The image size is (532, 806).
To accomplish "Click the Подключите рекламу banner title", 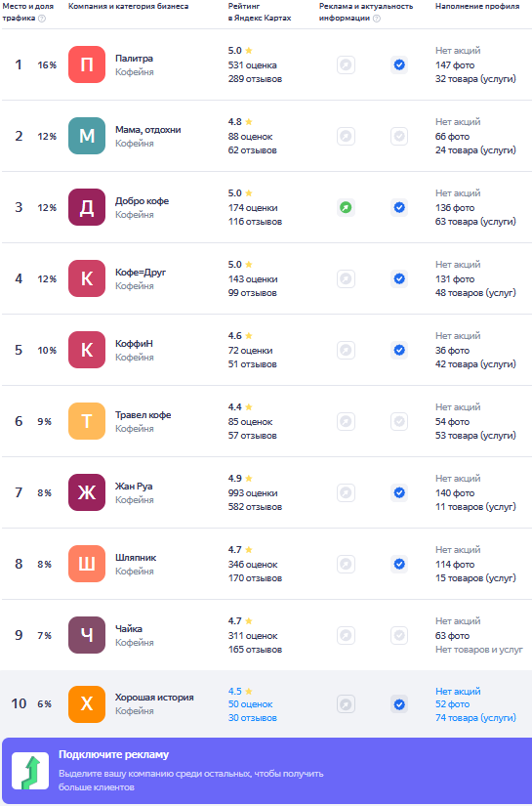I will coord(113,754).
